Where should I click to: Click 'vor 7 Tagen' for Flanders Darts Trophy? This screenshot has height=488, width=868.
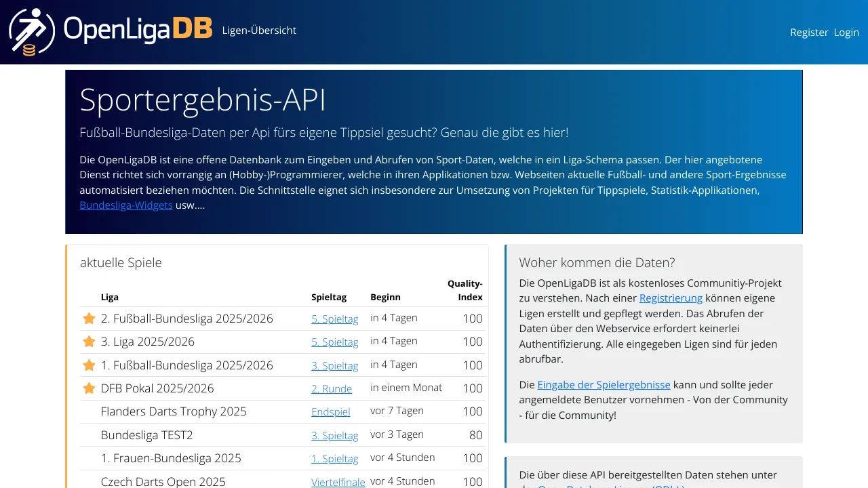[x=397, y=411]
